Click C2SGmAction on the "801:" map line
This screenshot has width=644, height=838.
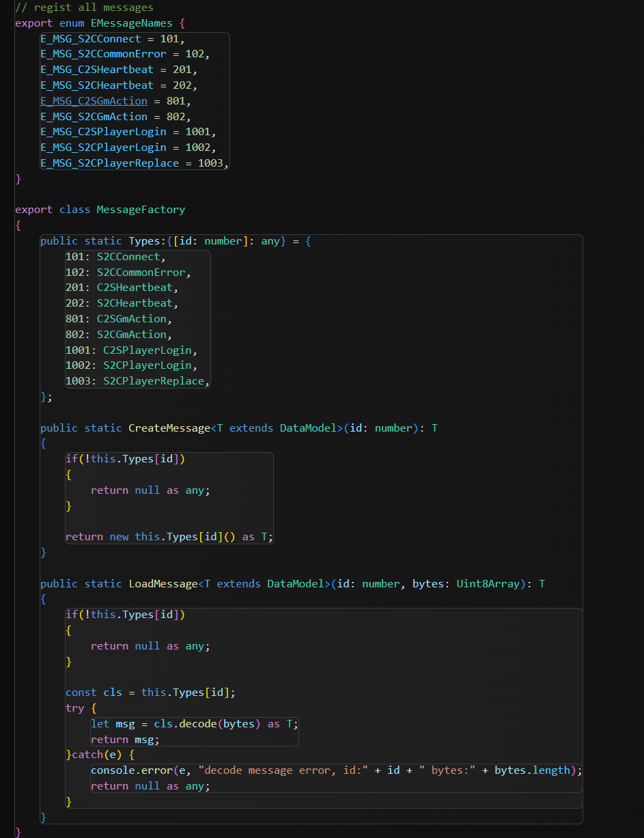(131, 319)
